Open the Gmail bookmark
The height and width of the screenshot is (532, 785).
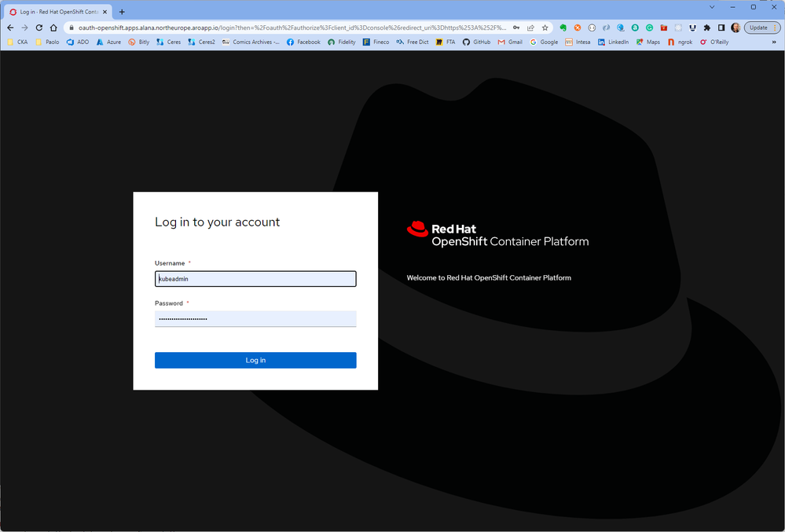510,42
